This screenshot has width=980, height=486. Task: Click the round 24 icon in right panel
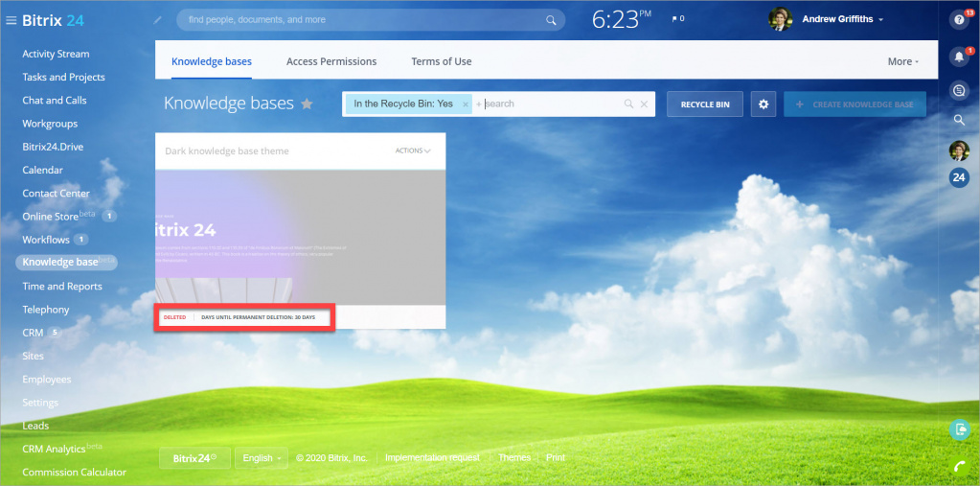[959, 177]
